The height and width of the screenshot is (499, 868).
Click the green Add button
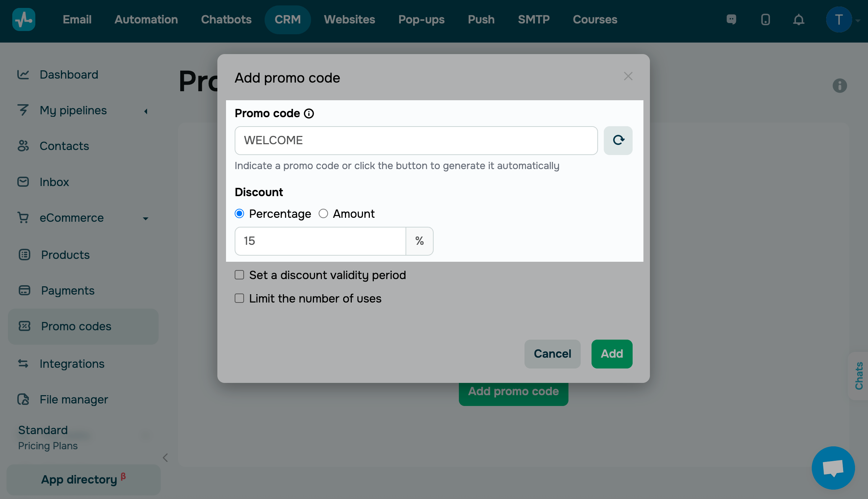click(612, 354)
